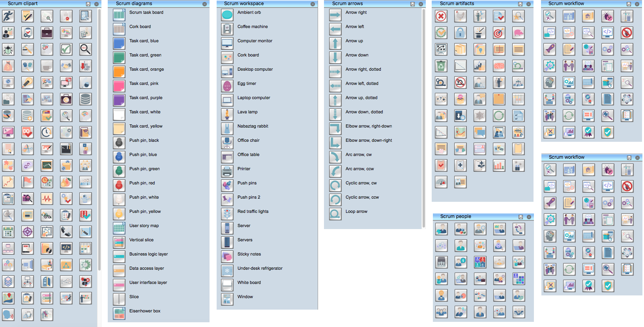The width and height of the screenshot is (644, 327).
Task: Click the 'Sticky notes' label
Action: [x=249, y=254]
